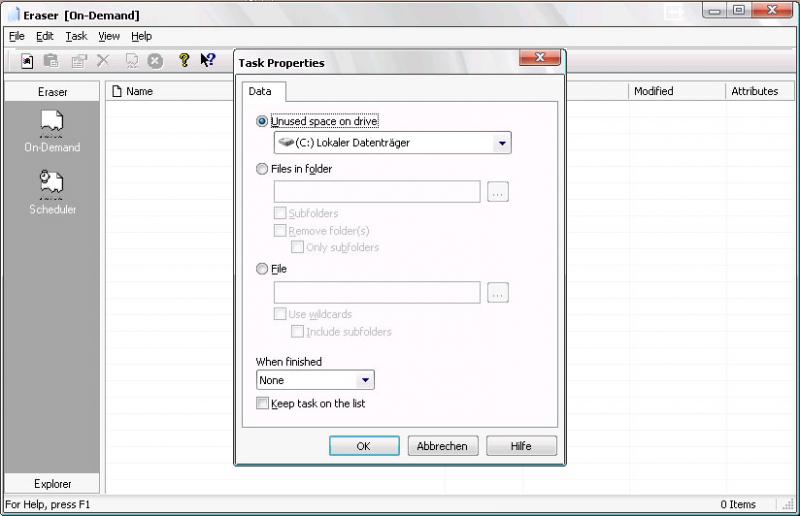Tick the Remove folder(s) checkbox
Screen dimensions: 800x516
[x=280, y=231]
